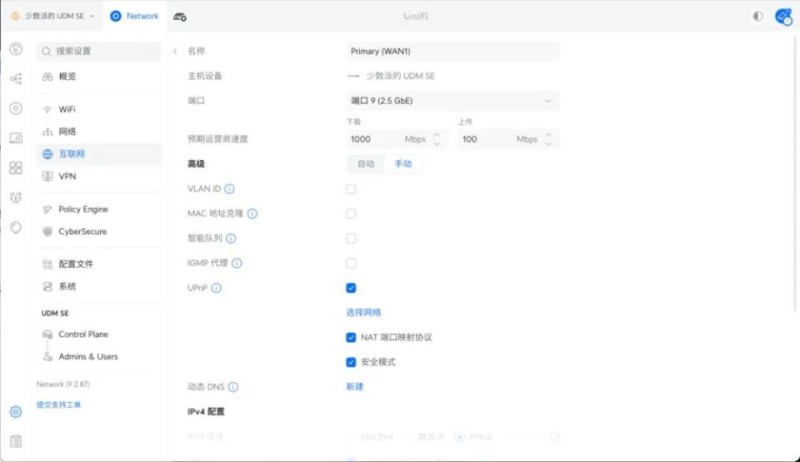Image resolution: width=800 pixels, height=462 pixels.
Task: Click the back arrow beside 名称
Action: click(x=175, y=50)
